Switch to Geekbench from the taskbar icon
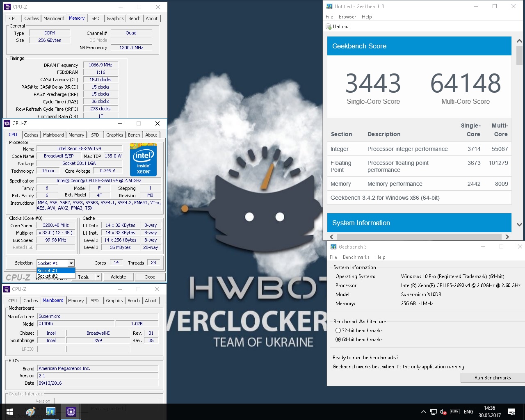 [51, 412]
